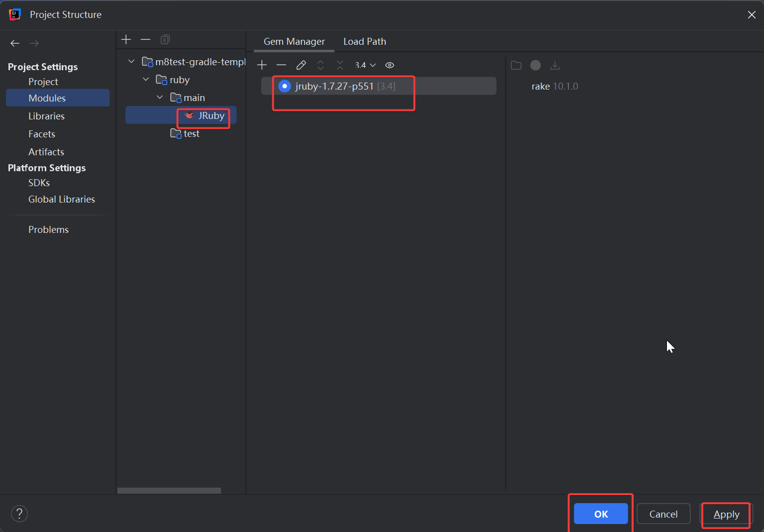This screenshot has height=532, width=764.
Task: Click the download gem icon
Action: (x=555, y=65)
